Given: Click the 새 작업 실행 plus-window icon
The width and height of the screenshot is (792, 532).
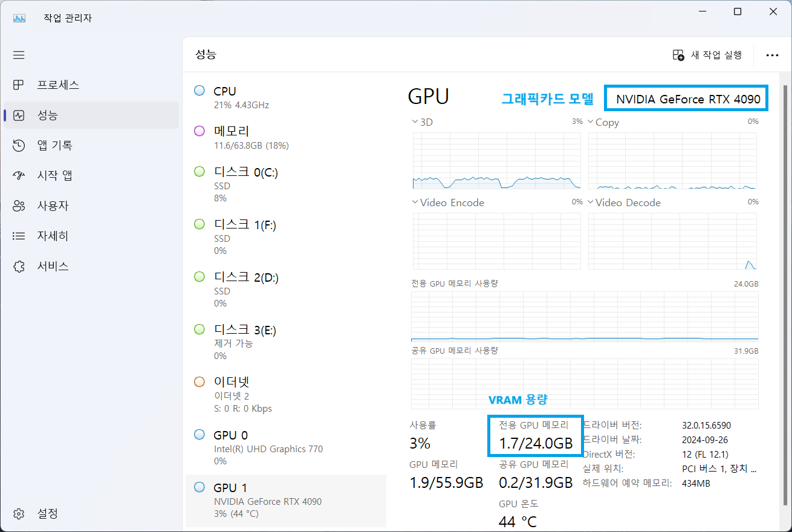Looking at the screenshot, I should [x=678, y=55].
